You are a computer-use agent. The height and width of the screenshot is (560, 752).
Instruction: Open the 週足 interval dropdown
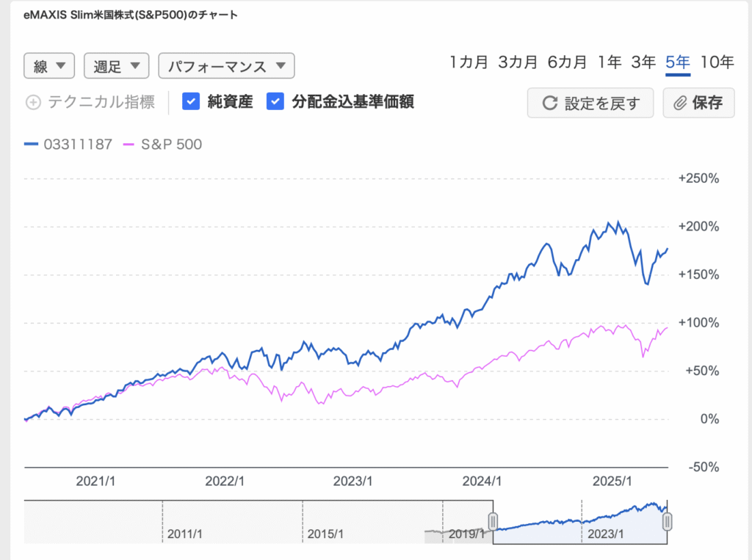click(117, 65)
